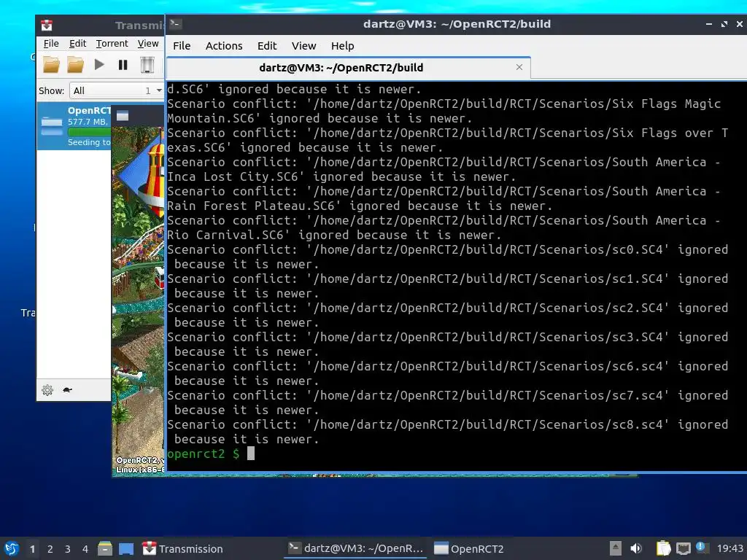This screenshot has width=747, height=560.
Task: Open the terminal's Edit menu
Action: 267,46
